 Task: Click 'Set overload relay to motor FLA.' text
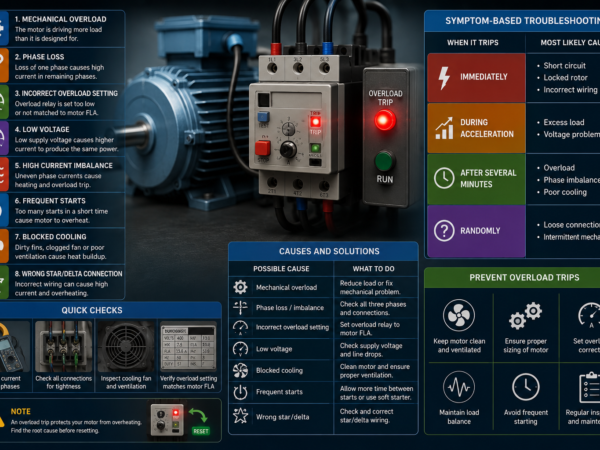point(370,329)
